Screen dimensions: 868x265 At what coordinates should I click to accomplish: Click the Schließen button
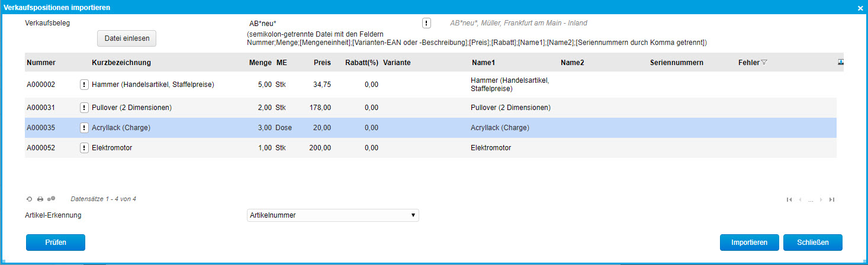point(812,243)
